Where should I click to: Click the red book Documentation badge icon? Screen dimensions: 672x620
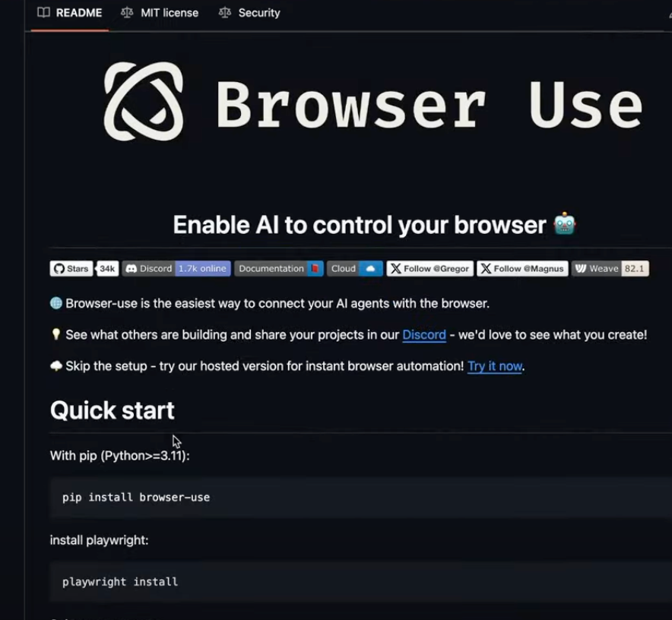coord(315,269)
